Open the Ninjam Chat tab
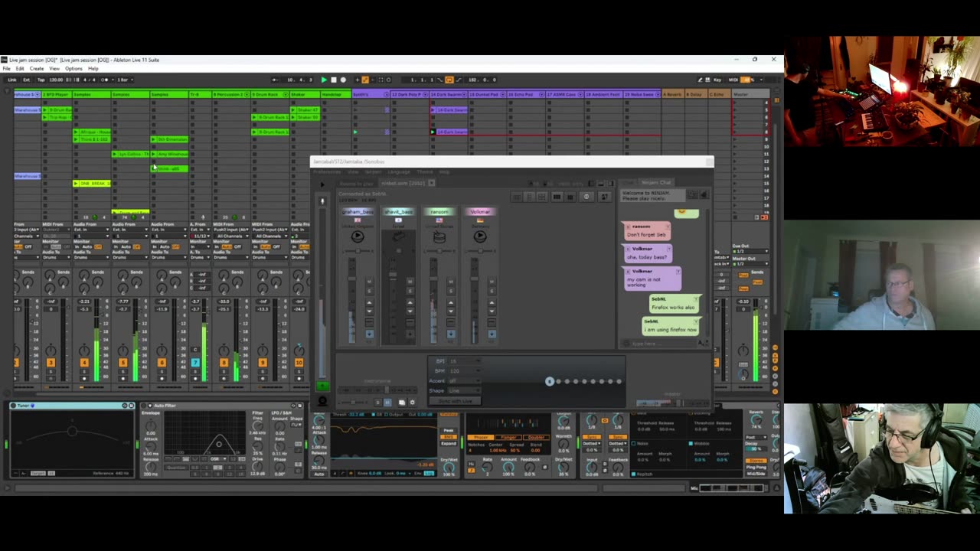 point(656,183)
